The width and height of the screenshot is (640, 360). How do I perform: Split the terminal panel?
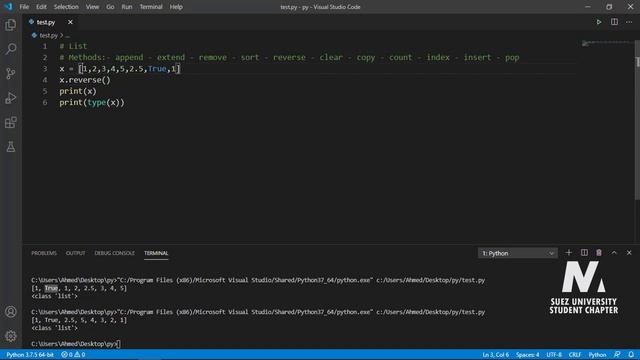pyautogui.click(x=584, y=253)
